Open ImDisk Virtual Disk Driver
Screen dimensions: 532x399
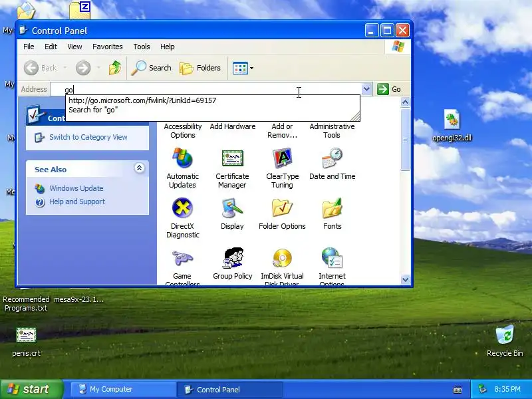(282, 266)
